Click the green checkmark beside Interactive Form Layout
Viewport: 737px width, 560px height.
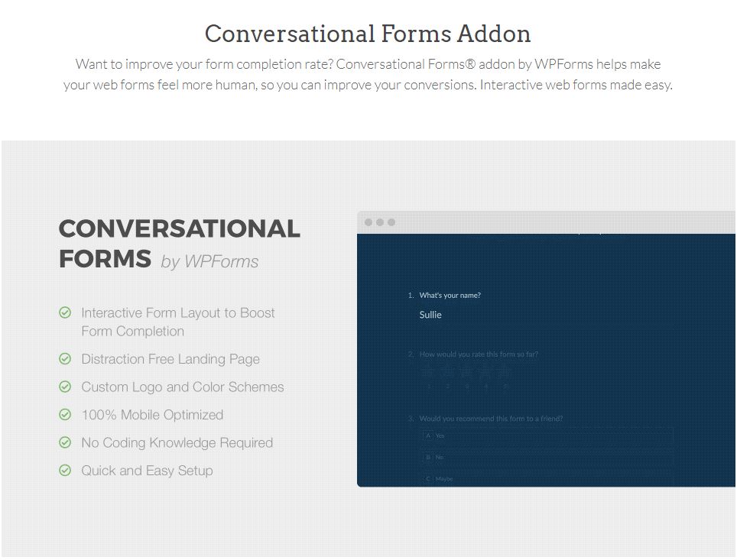click(x=65, y=312)
